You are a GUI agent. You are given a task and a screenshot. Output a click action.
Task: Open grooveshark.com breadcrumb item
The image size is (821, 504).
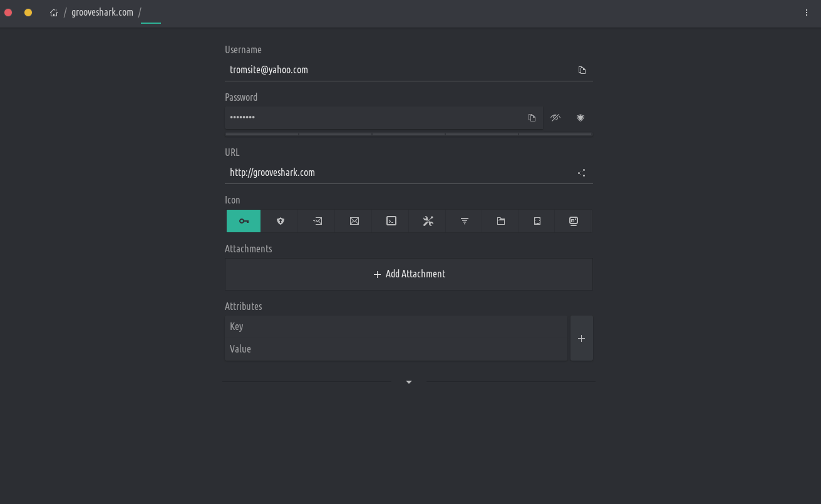tap(102, 13)
